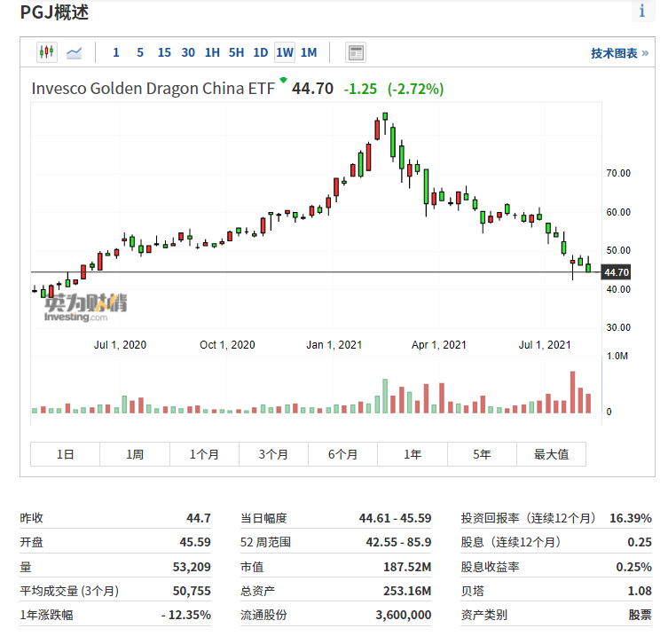Click the 昨收 value 44.7
The image size is (668, 644).
pyautogui.click(x=198, y=518)
